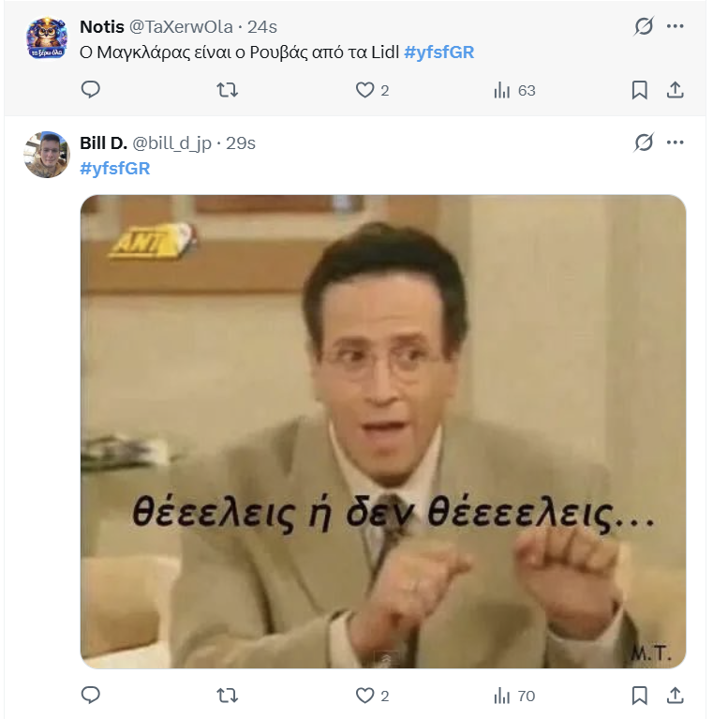Repost Bill D.'s meme tweet
Viewport: 728px width, 719px height.
[x=228, y=696]
